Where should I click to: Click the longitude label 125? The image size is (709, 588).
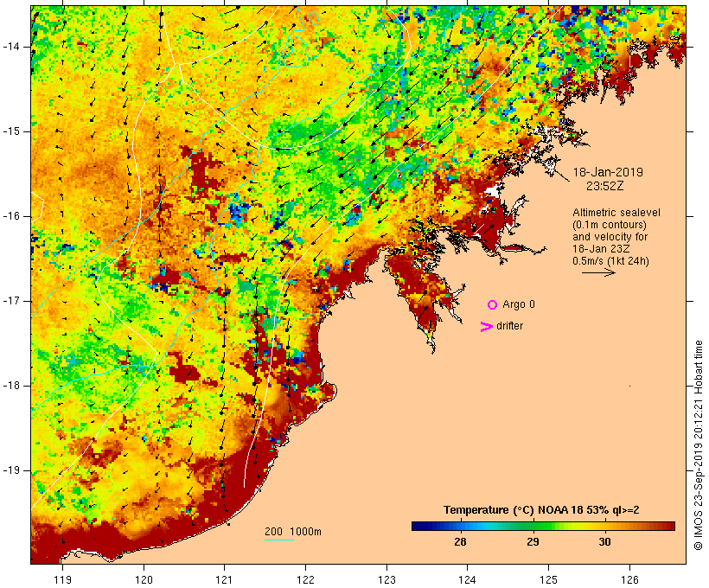point(549,580)
